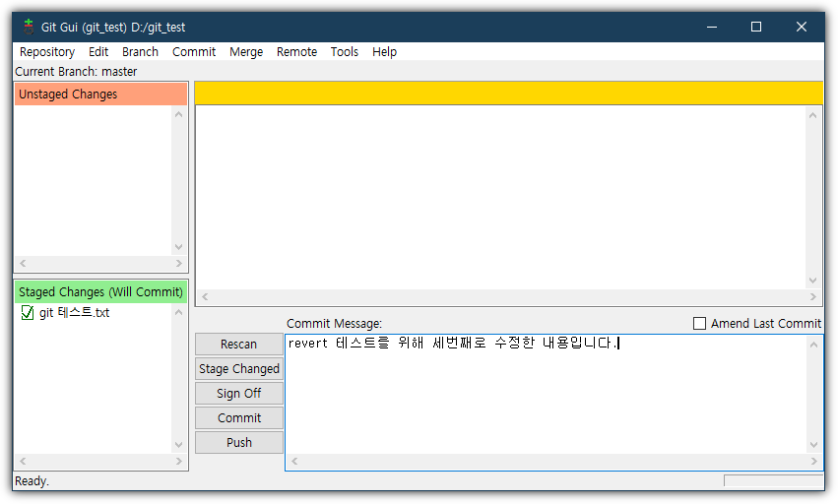The width and height of the screenshot is (838, 504).
Task: Click right arrow of diff view horizontal scrollbar
Action: 812,296
